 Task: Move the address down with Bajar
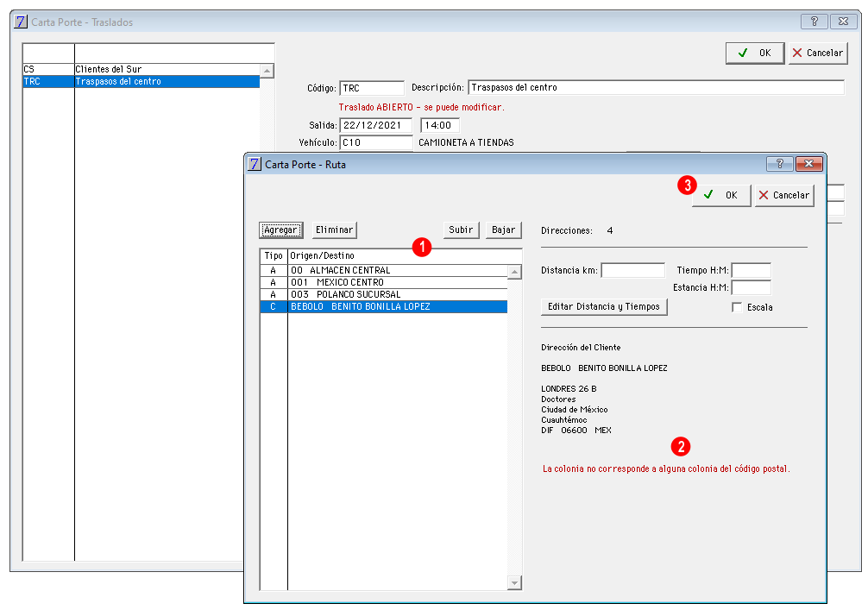coord(503,230)
